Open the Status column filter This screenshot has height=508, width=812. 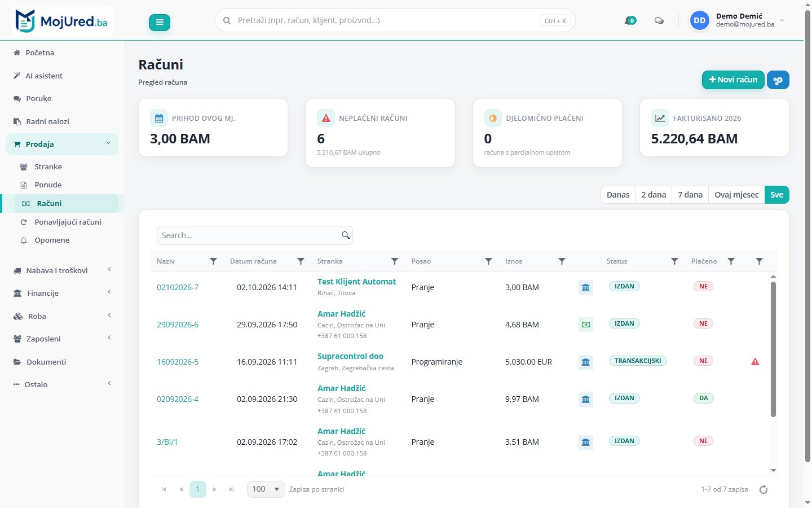pyautogui.click(x=674, y=261)
